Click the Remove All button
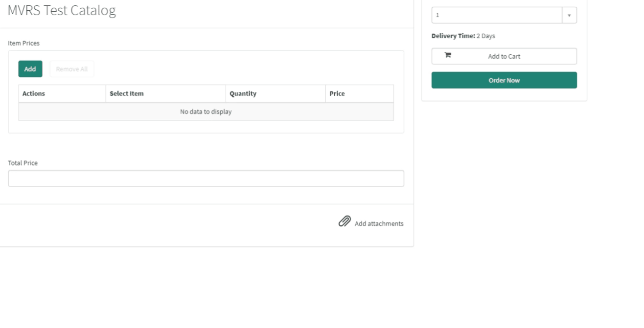 tap(71, 68)
